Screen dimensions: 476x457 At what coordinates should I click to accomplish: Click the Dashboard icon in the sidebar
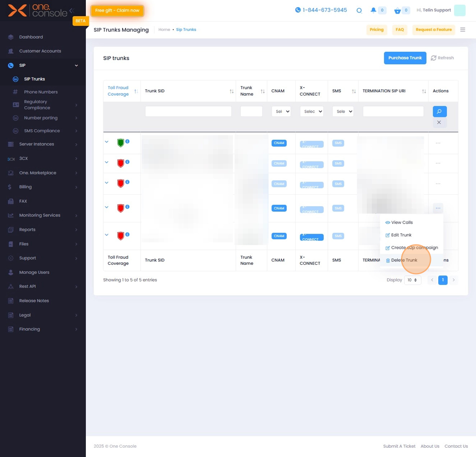click(11, 37)
